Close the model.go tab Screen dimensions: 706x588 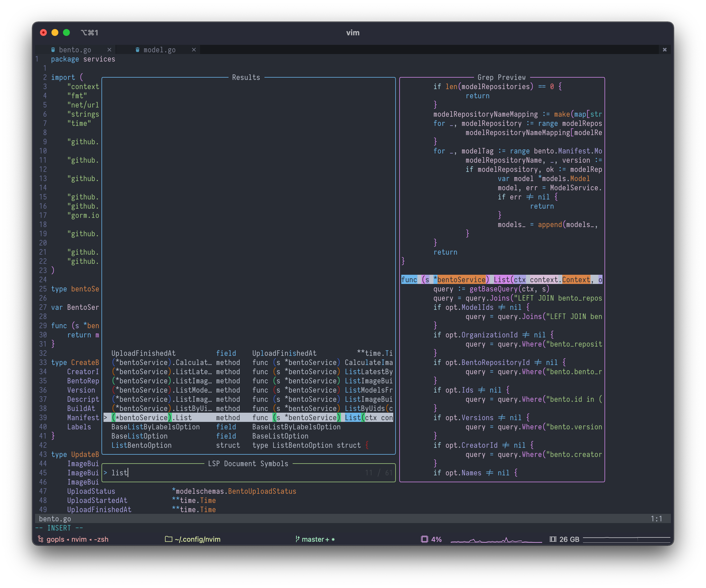(x=194, y=50)
